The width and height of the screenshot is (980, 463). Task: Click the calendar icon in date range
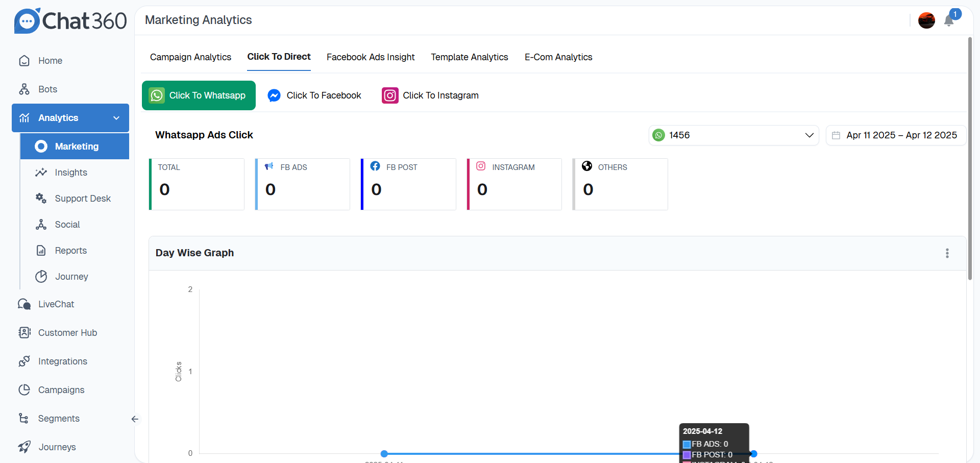(x=836, y=135)
